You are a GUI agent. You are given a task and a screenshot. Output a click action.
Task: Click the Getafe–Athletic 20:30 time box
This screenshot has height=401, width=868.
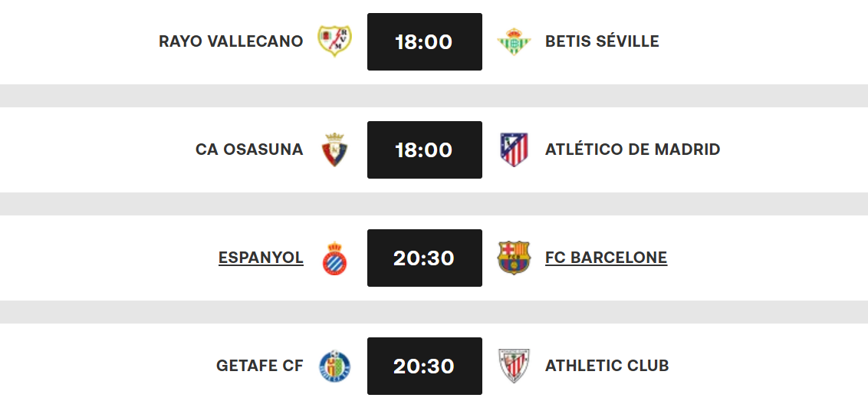tap(424, 366)
